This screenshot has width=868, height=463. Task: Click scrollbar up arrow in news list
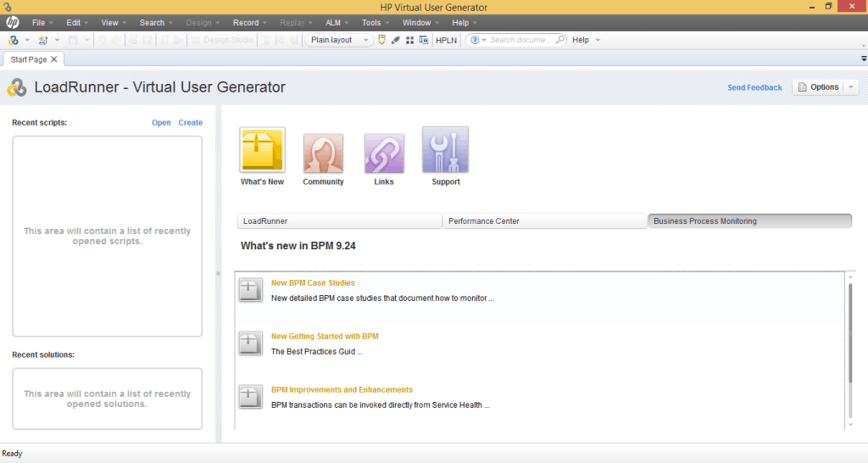tap(850, 276)
